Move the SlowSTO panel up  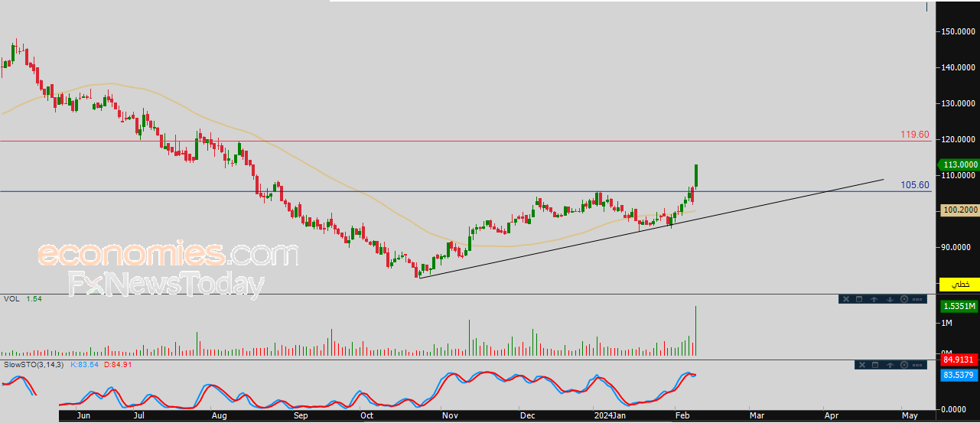[890, 366]
